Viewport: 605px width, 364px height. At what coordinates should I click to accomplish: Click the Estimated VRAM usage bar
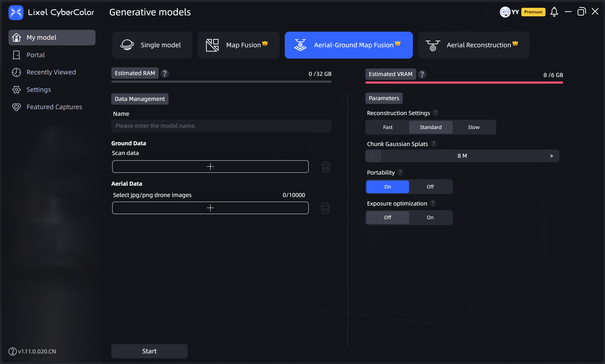(x=464, y=83)
